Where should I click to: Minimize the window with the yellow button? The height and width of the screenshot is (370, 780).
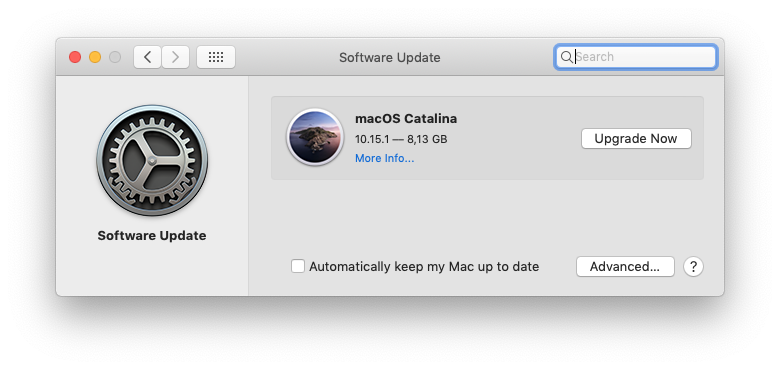pyautogui.click(x=95, y=57)
